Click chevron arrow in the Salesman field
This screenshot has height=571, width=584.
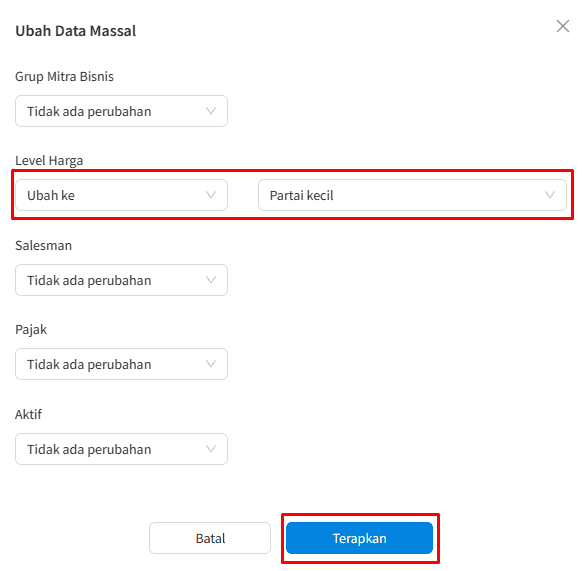(211, 280)
